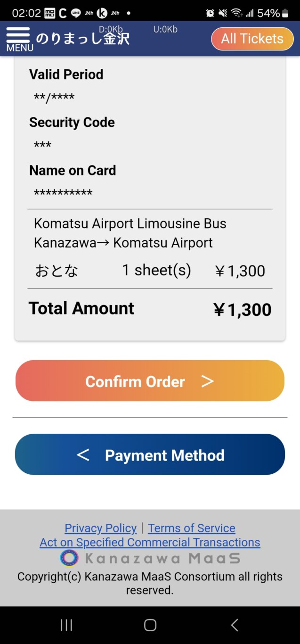Tap the Wi-Fi status icon
The image size is (300, 644).
pos(237,13)
